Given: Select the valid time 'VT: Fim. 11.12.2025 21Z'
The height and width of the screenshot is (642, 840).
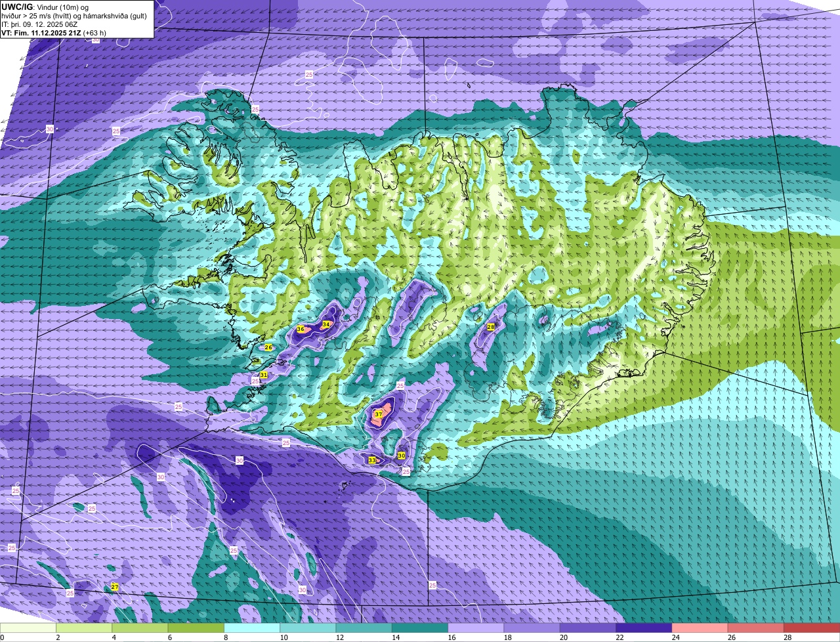Looking at the screenshot, I should point(41,32).
